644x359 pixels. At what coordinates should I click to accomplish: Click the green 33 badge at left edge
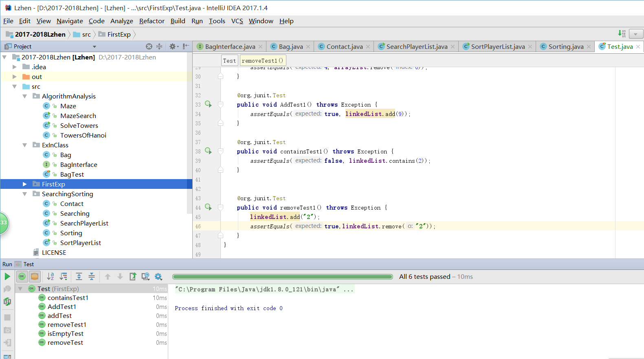4,223
